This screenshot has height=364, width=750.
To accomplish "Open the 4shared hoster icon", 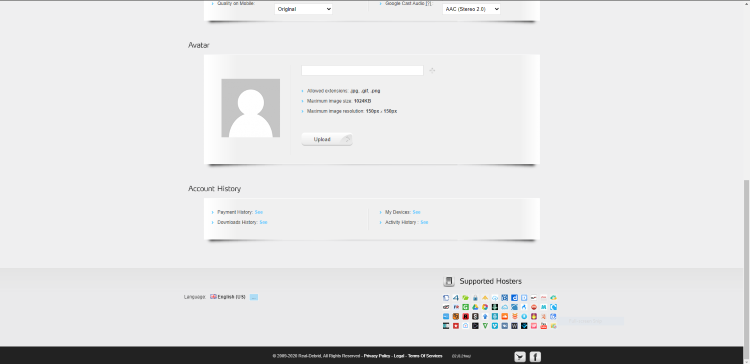I will [x=456, y=298].
